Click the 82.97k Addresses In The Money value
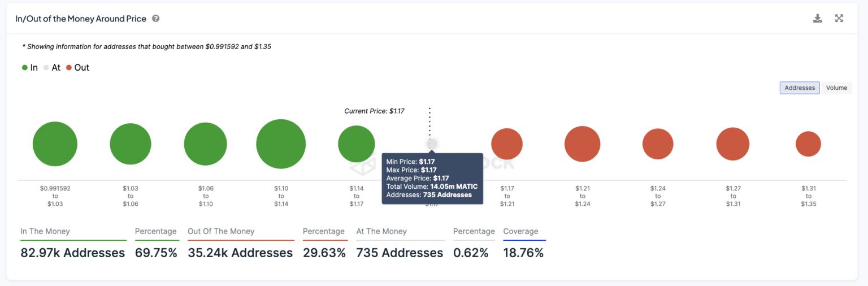Viewport: 868px width, 286px height. click(x=73, y=253)
